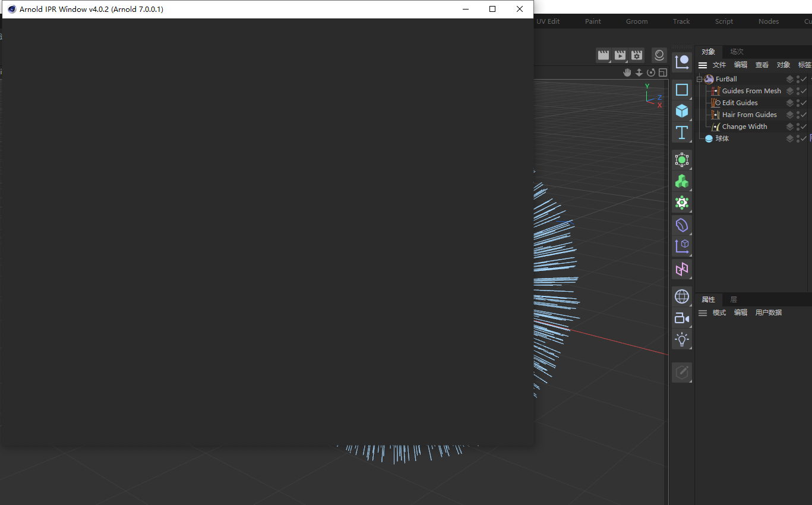Switch to the UV Edit layout tab
The width and height of the screenshot is (812, 505).
point(548,21)
